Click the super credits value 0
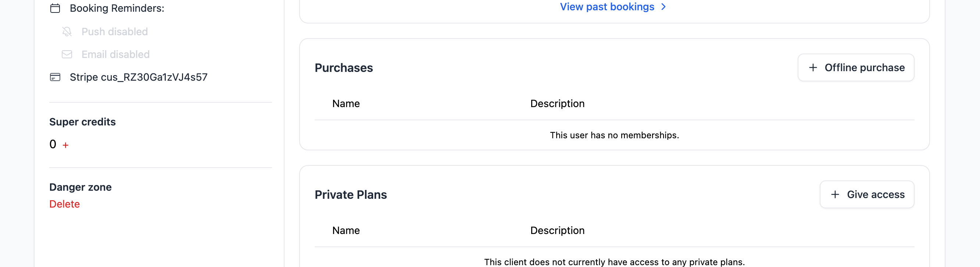The height and width of the screenshot is (267, 980). point(53,145)
